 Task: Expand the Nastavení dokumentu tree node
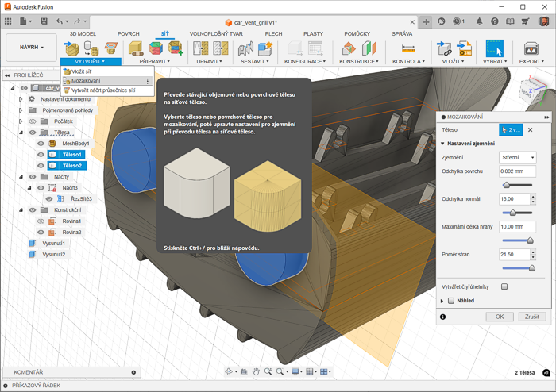(x=21, y=99)
